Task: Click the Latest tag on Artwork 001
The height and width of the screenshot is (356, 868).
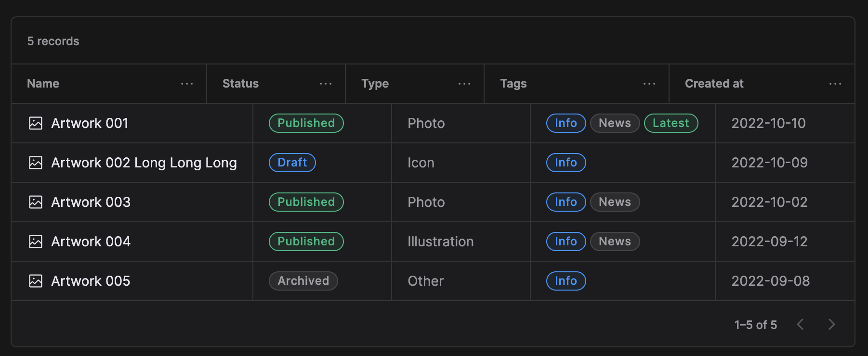Action: [x=671, y=123]
